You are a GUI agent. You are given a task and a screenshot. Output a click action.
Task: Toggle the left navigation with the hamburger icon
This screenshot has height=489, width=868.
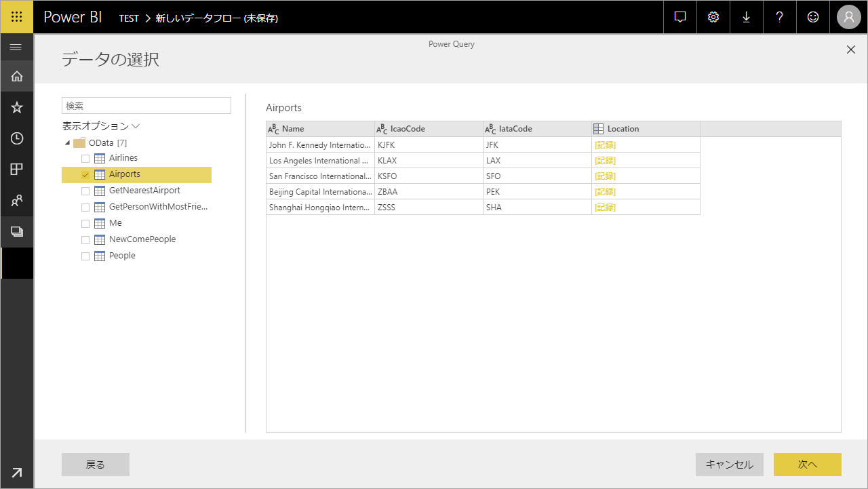(x=16, y=47)
